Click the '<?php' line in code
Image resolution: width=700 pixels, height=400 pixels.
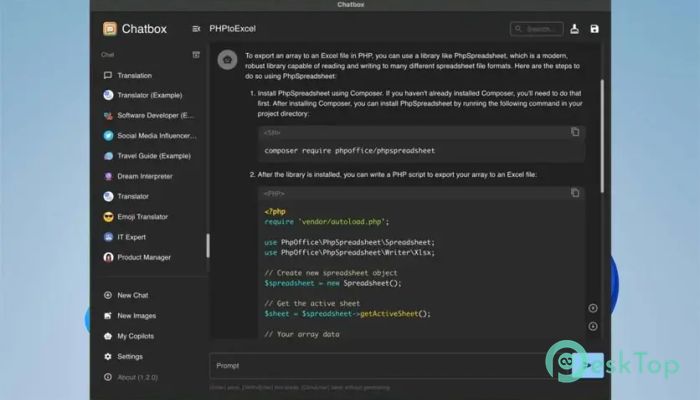(275, 212)
